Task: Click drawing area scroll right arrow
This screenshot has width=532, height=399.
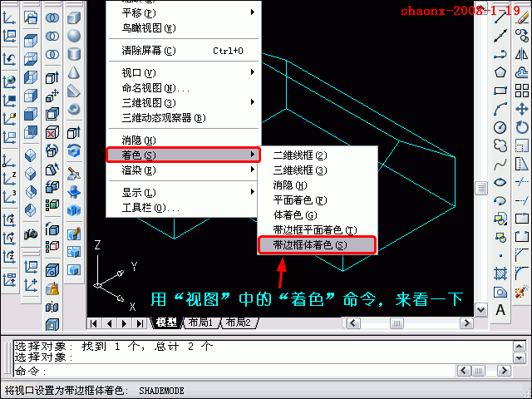Action: [x=466, y=323]
